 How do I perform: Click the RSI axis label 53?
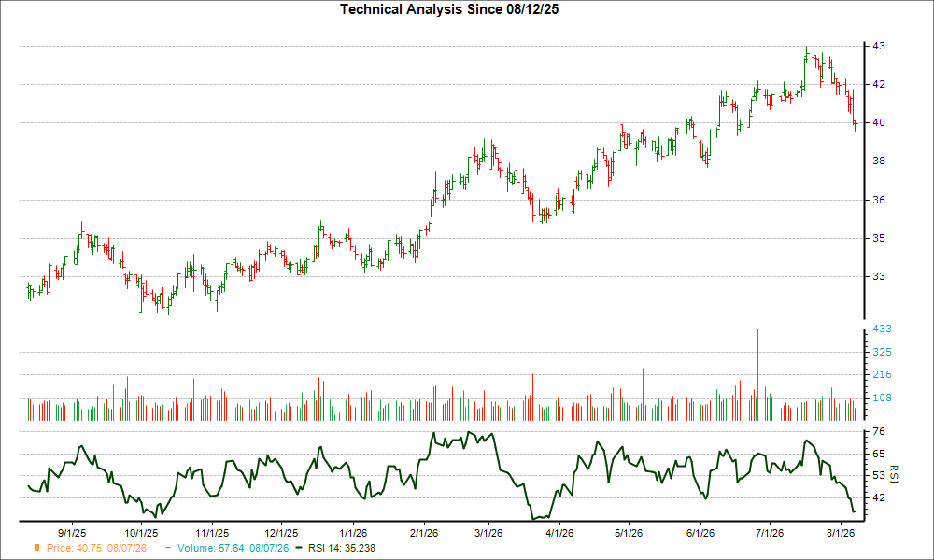point(879,475)
